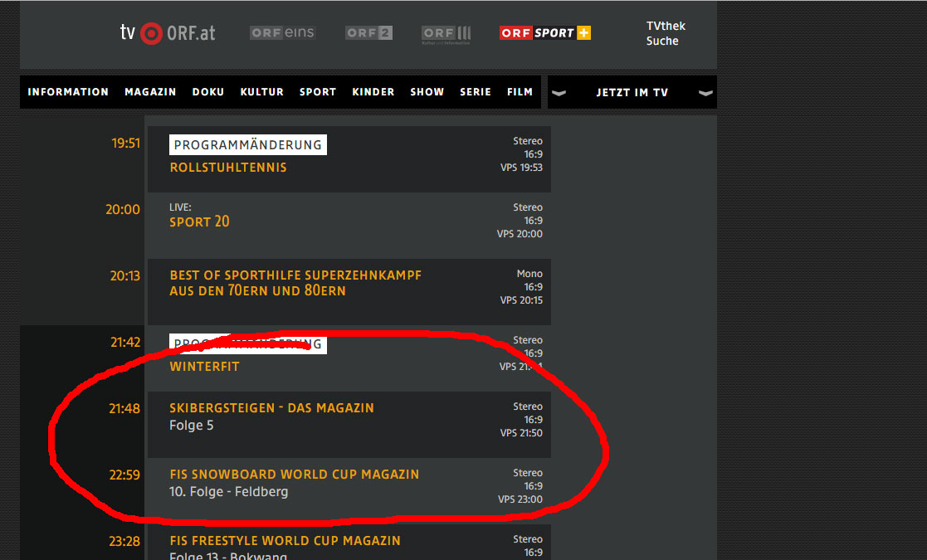927x560 pixels.
Task: Click the Mono audio label
Action: point(529,274)
